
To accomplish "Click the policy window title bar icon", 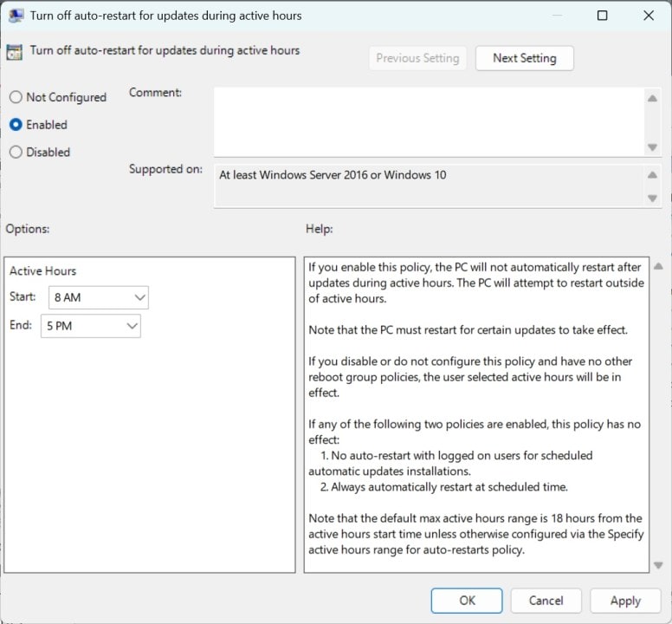I will coord(16,16).
